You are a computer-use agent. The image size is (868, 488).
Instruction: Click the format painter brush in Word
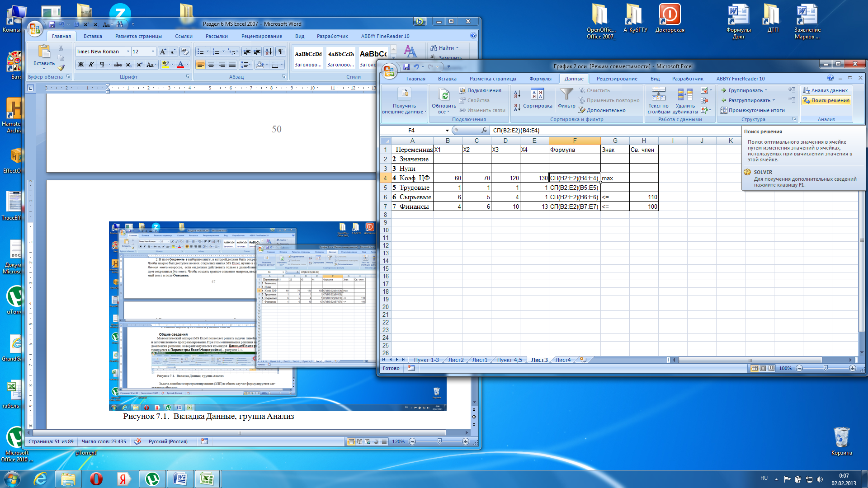click(x=61, y=68)
